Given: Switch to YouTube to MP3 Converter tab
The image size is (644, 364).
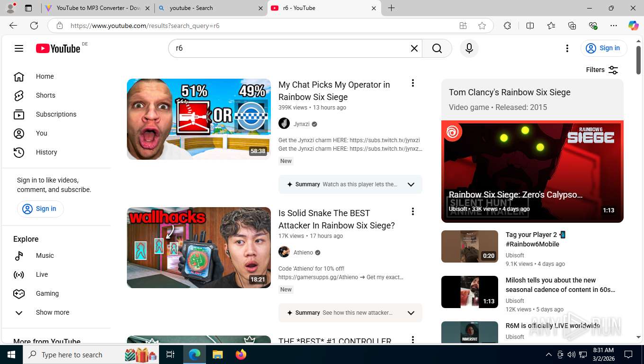Looking at the screenshot, I should pos(97,8).
